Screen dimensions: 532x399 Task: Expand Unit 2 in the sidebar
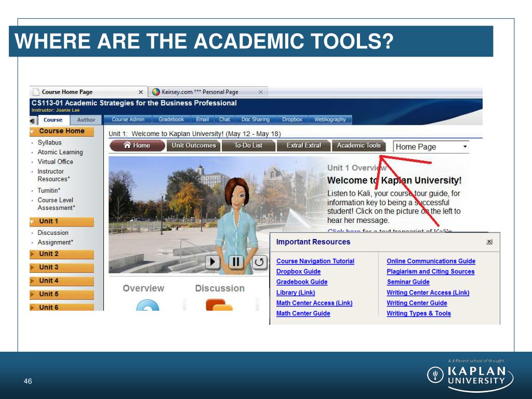coord(61,254)
